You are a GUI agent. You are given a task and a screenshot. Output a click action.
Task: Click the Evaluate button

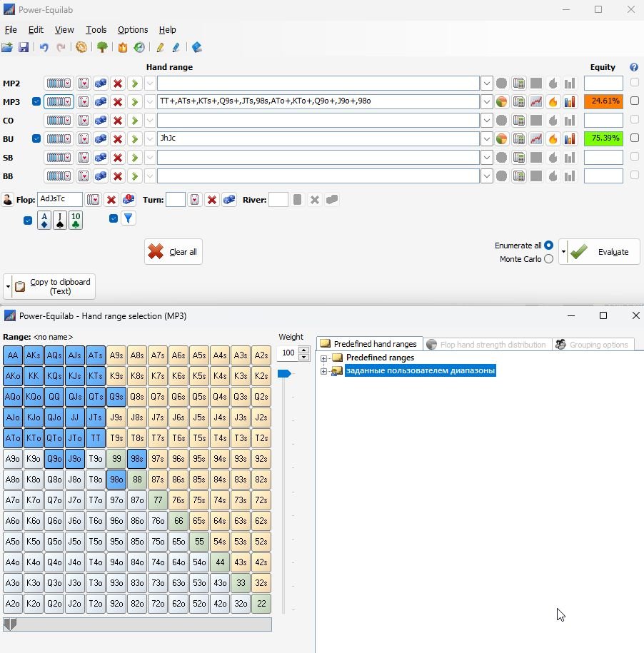tap(603, 251)
